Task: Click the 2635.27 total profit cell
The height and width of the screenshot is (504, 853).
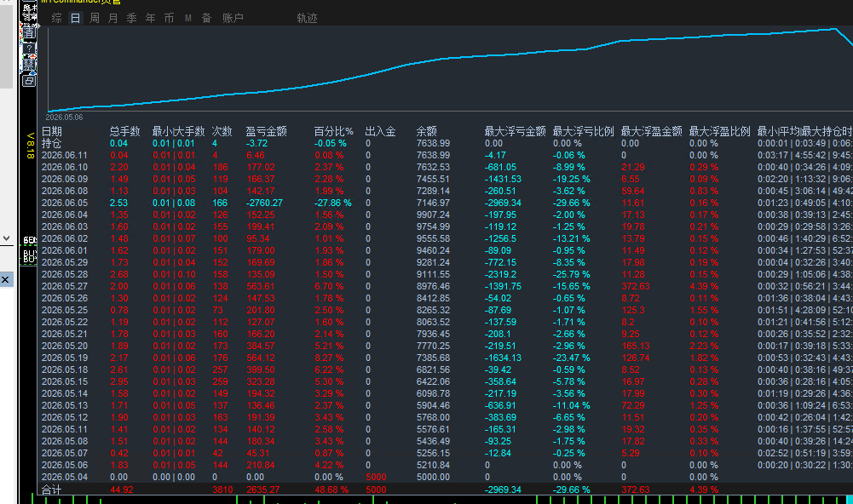Action: click(262, 490)
